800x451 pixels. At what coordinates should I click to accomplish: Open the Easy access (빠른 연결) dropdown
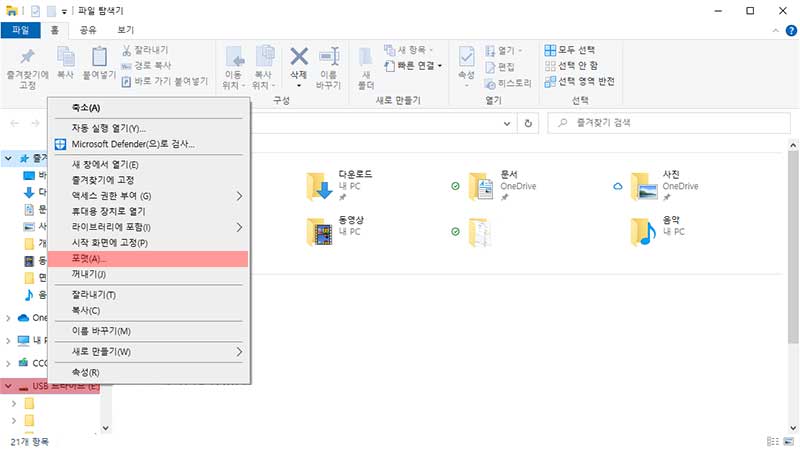coord(414,66)
